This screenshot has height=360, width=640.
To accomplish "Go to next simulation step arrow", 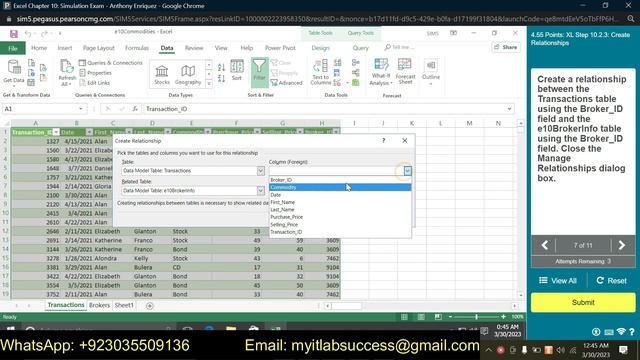I will pos(622,245).
